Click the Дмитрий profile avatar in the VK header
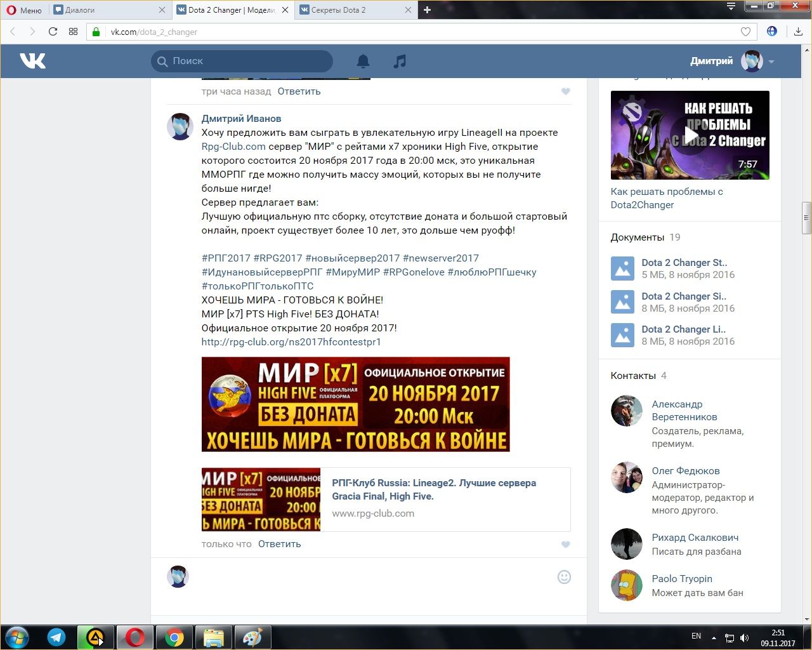 pos(752,61)
